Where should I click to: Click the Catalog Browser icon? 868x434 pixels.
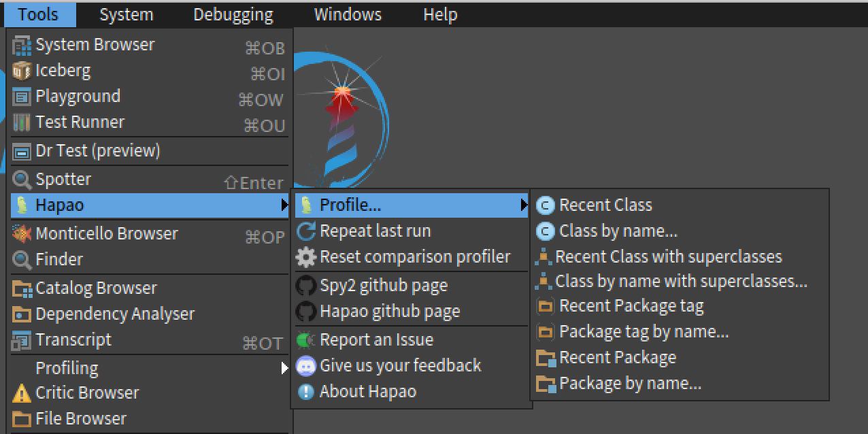tap(22, 288)
